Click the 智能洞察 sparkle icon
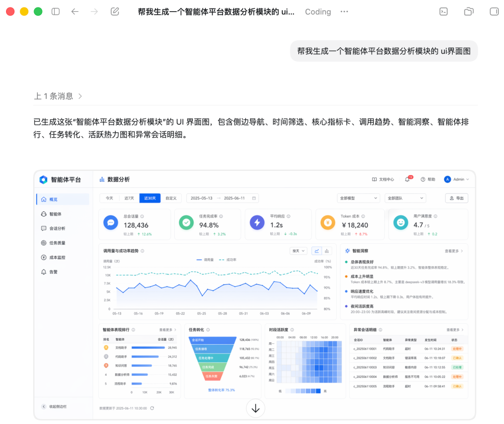Screen dimensions: 504x424 click(x=348, y=251)
